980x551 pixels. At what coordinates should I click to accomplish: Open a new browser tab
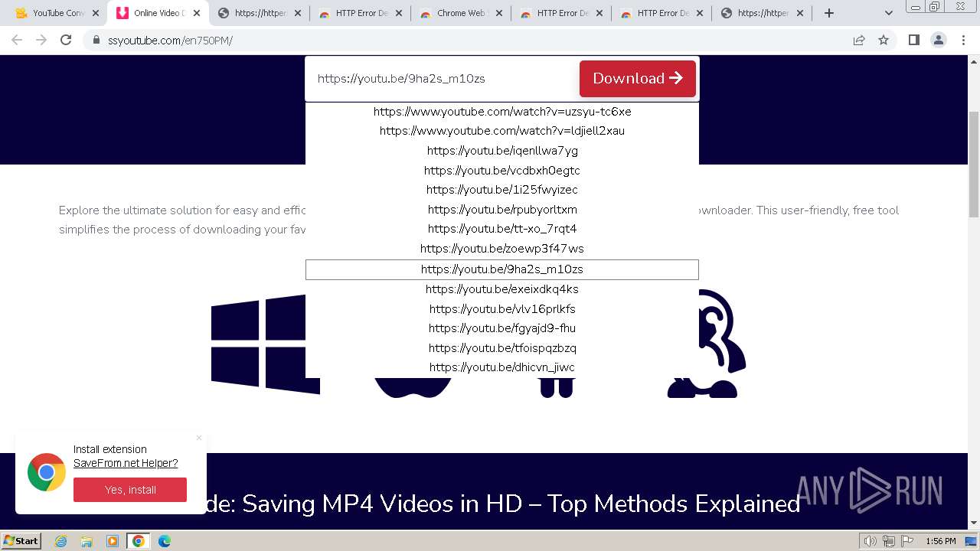pos(829,13)
